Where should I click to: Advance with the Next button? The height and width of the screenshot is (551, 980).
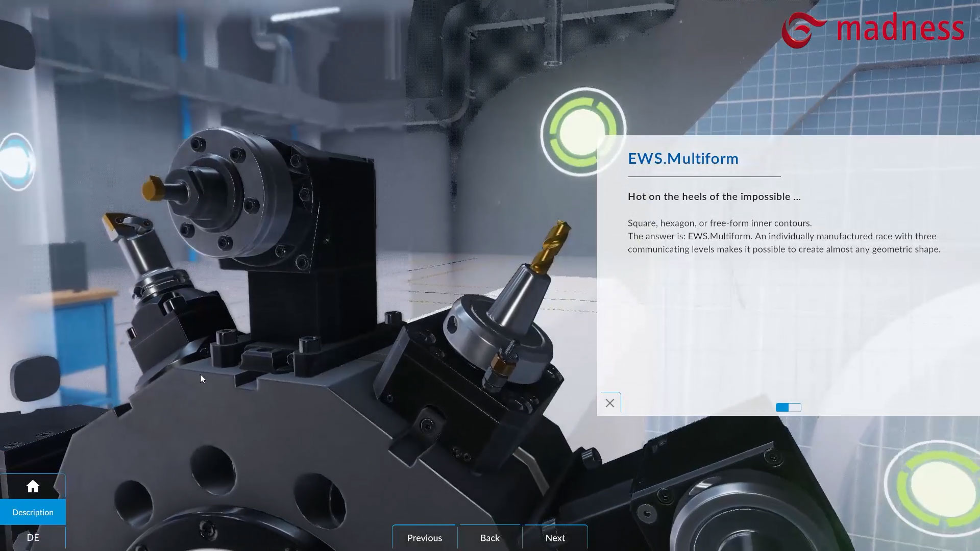555,538
